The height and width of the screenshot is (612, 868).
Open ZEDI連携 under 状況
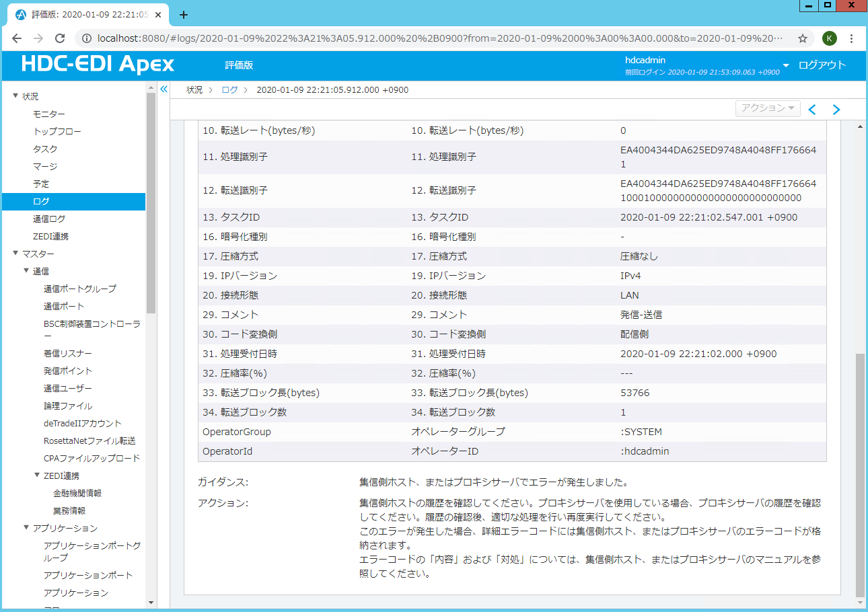pyautogui.click(x=50, y=236)
